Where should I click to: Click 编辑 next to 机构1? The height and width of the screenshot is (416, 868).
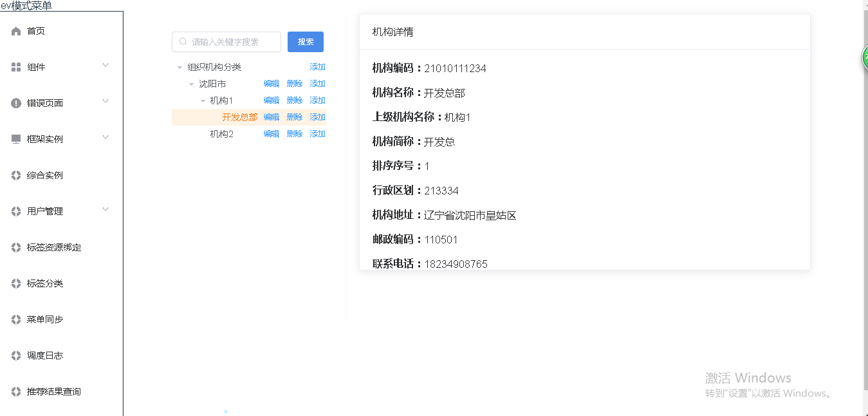[271, 100]
